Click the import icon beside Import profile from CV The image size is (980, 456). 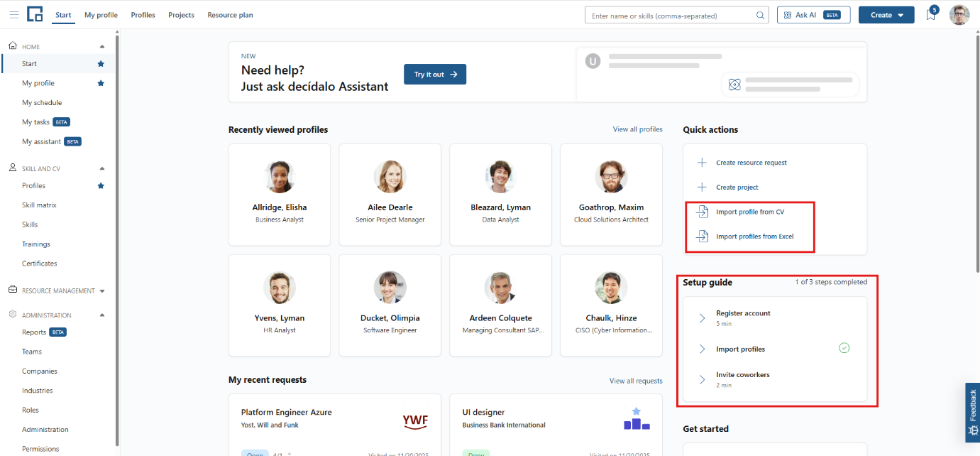pos(702,212)
